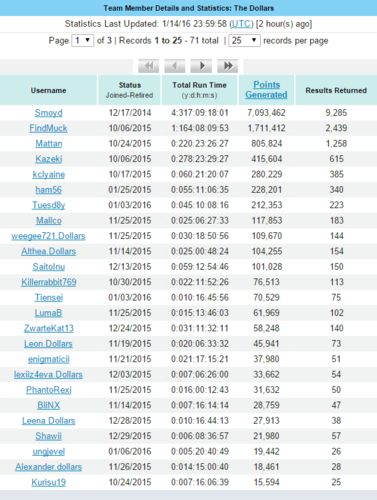Open the Kurisu19 member link
This screenshot has height=500, width=377.
(x=49, y=482)
